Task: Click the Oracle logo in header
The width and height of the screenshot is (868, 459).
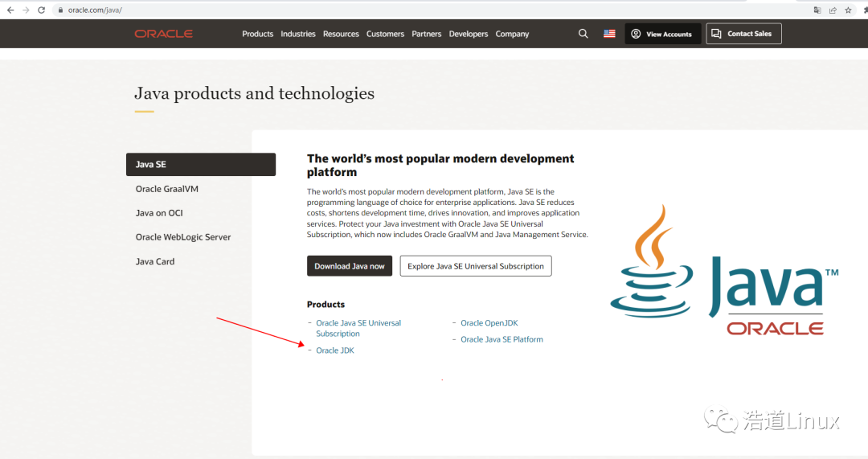Action: click(163, 34)
